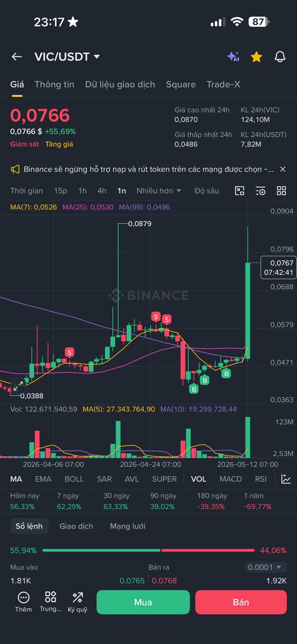Switch to the Thông tin tab
Image resolution: width=297 pixels, height=644 pixels.
(x=55, y=84)
